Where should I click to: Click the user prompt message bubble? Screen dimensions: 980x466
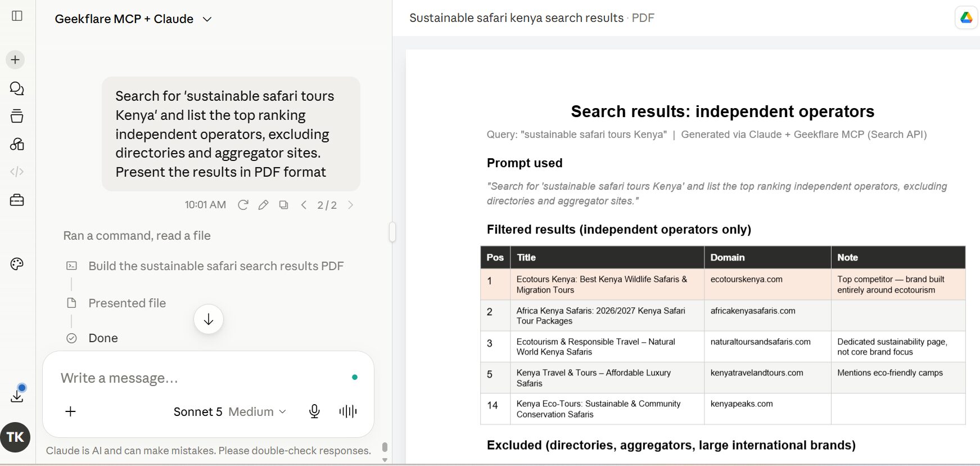click(x=231, y=134)
